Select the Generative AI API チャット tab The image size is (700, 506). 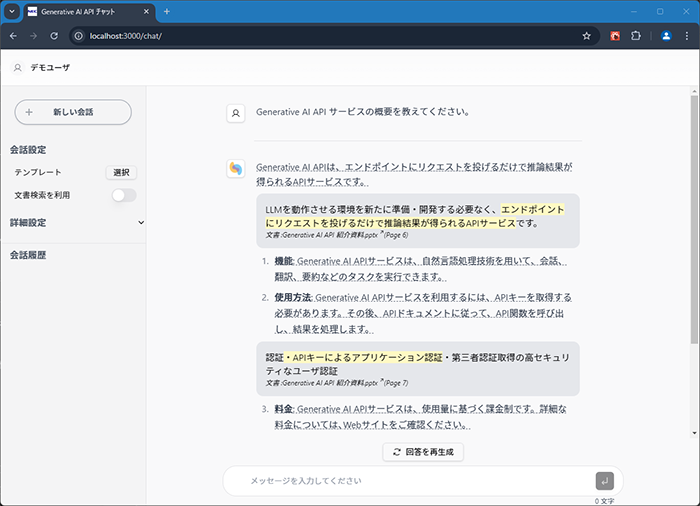click(x=89, y=12)
